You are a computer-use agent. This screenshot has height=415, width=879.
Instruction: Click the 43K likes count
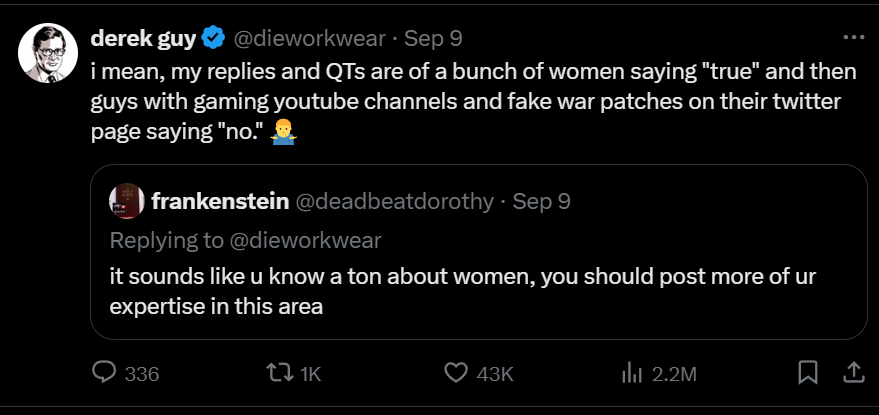(495, 374)
